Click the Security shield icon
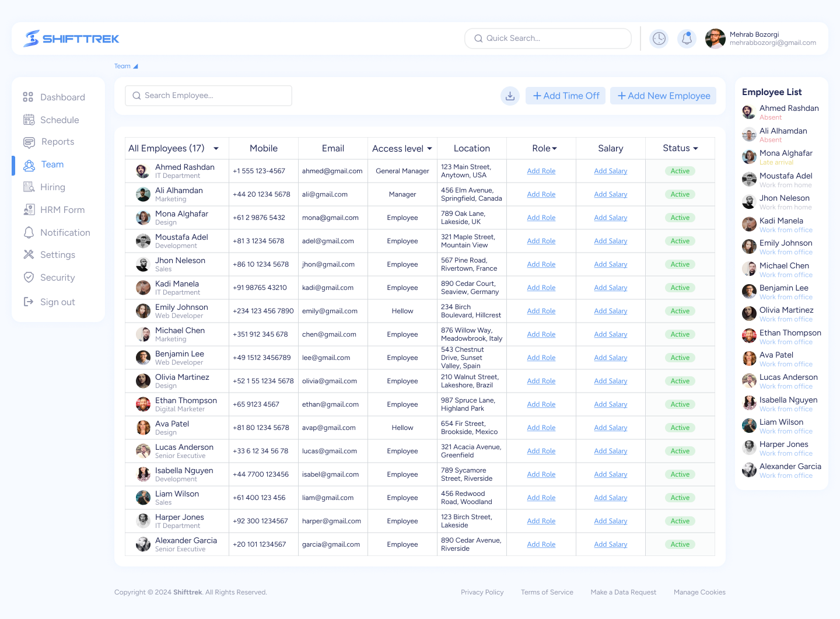 (x=29, y=277)
